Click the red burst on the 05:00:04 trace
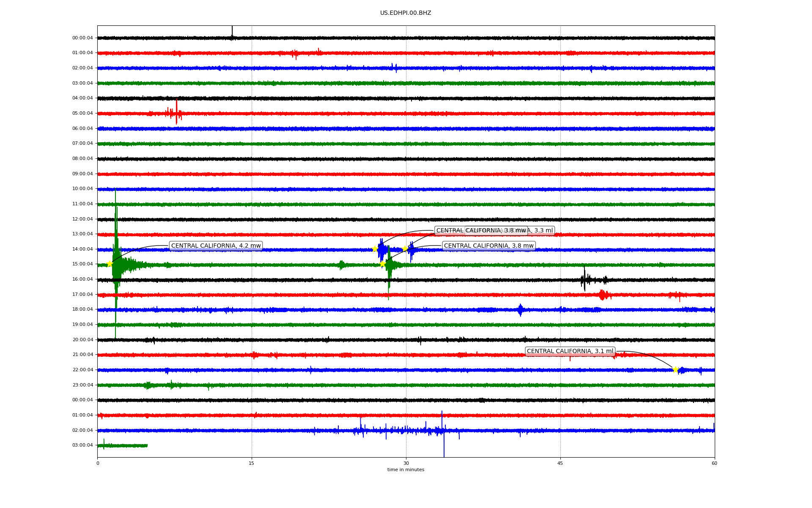This screenshot has width=812, height=508. pos(176,113)
